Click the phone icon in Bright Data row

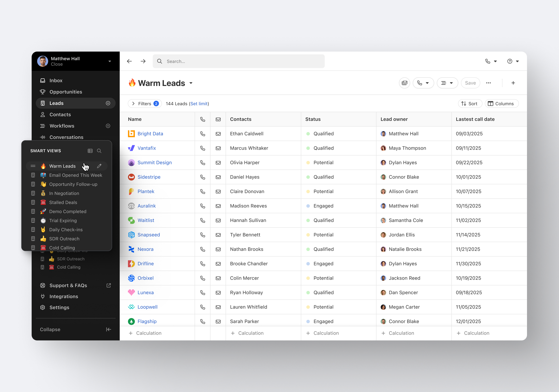(x=203, y=134)
